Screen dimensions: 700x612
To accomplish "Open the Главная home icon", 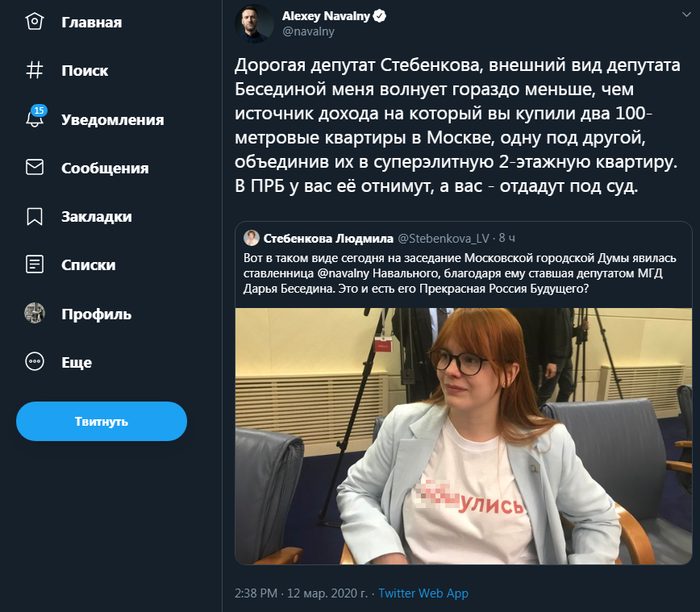I will click(x=35, y=22).
